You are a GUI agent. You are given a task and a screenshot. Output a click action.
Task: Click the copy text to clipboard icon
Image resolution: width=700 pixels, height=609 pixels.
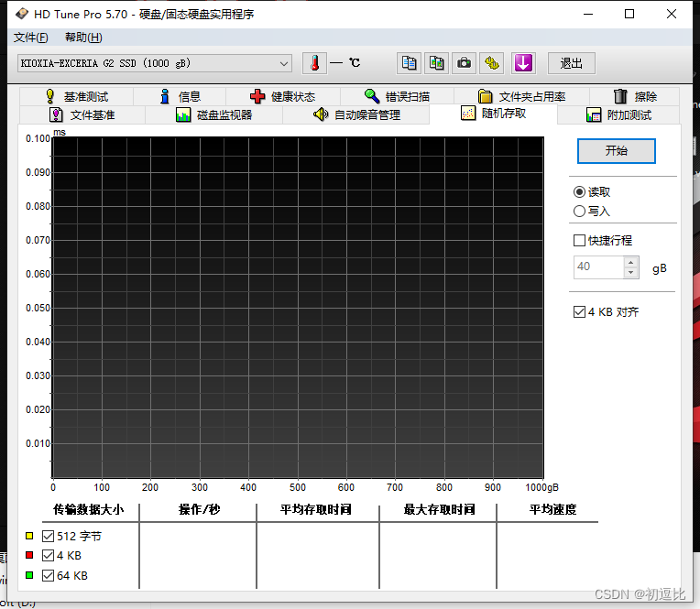tap(409, 63)
